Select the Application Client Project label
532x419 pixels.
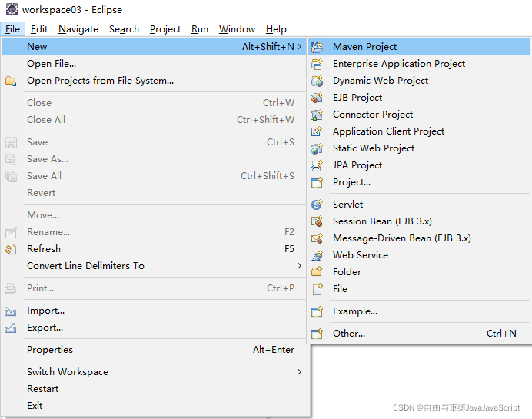click(x=388, y=131)
